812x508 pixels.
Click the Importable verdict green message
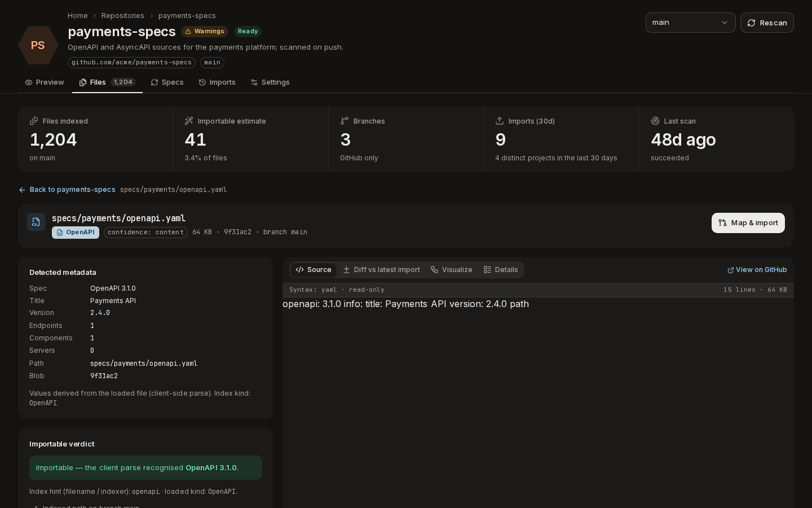pyautogui.click(x=145, y=467)
